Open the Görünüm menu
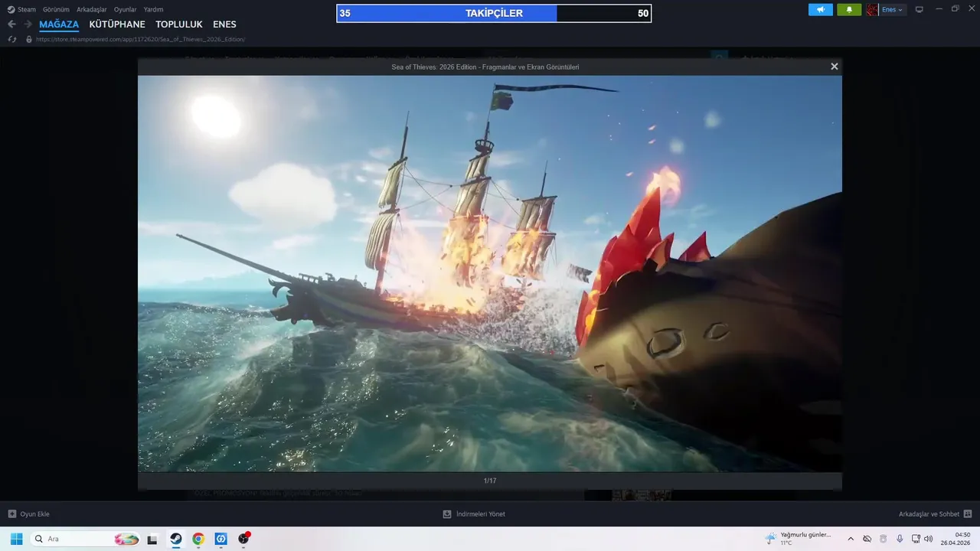980x551 pixels. (x=56, y=10)
